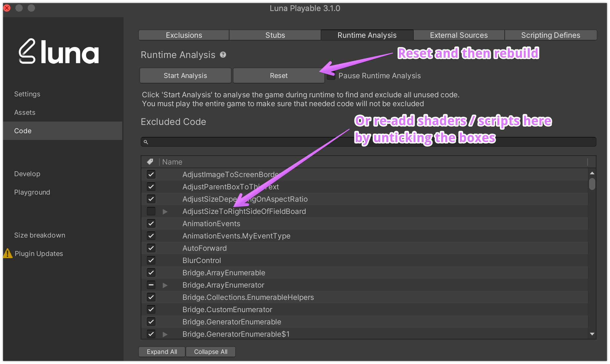Click the Runtime Analysis help icon
The height and width of the screenshot is (364, 610).
point(223,55)
